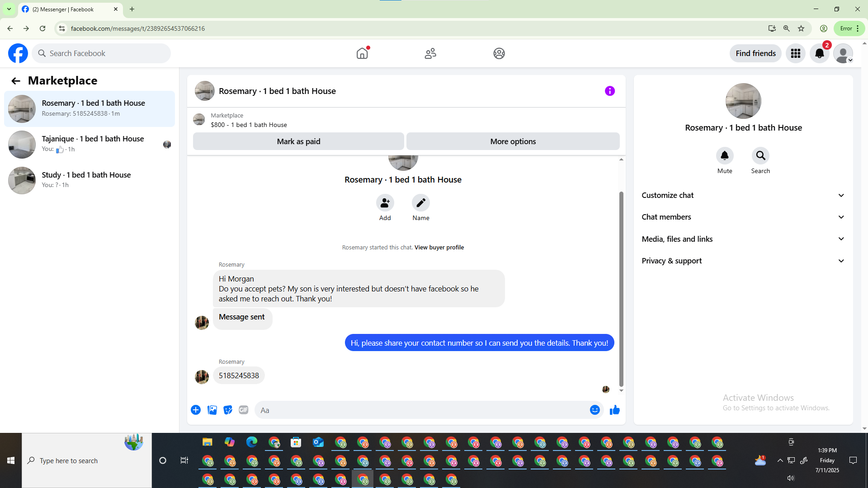
Task: Click the Find friends button
Action: 755,53
